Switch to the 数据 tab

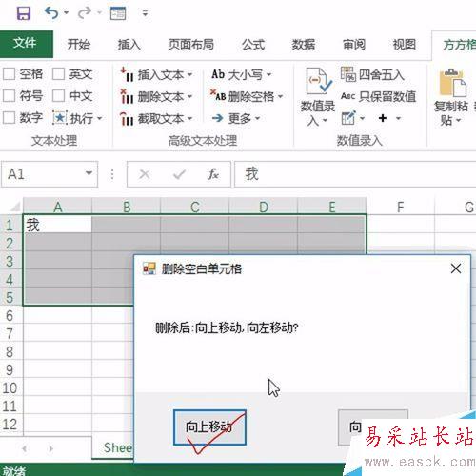[304, 44]
